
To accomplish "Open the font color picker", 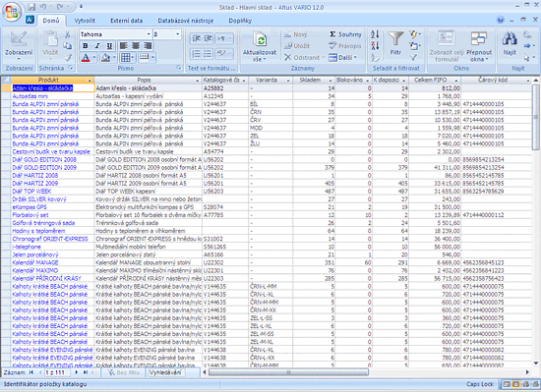I will pyautogui.click(x=89, y=57).
